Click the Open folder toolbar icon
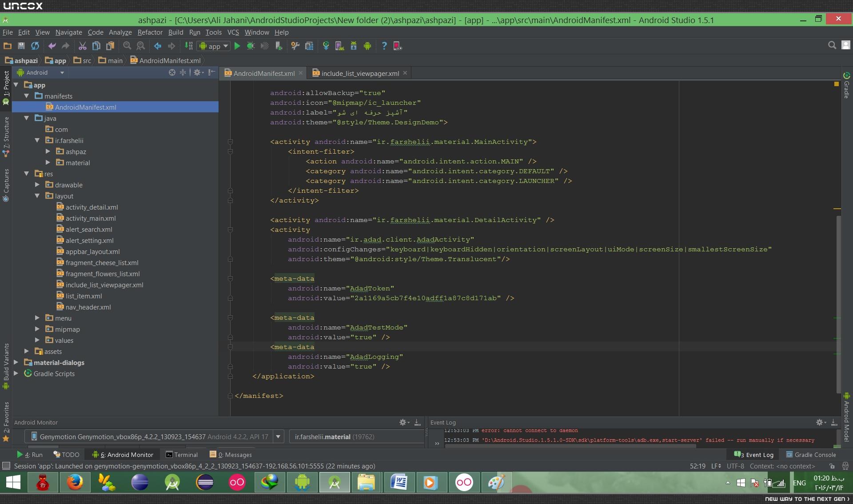Viewport: 853px width, 504px height. (x=8, y=46)
